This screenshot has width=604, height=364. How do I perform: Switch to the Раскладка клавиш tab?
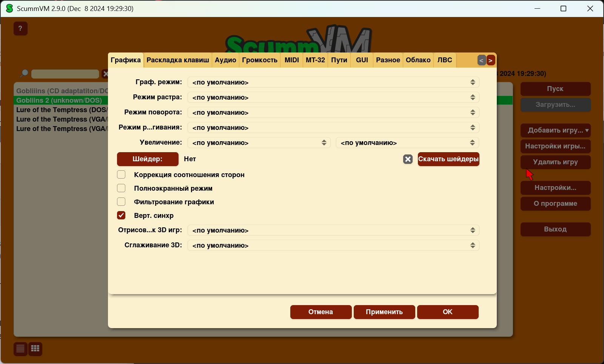[x=178, y=60]
